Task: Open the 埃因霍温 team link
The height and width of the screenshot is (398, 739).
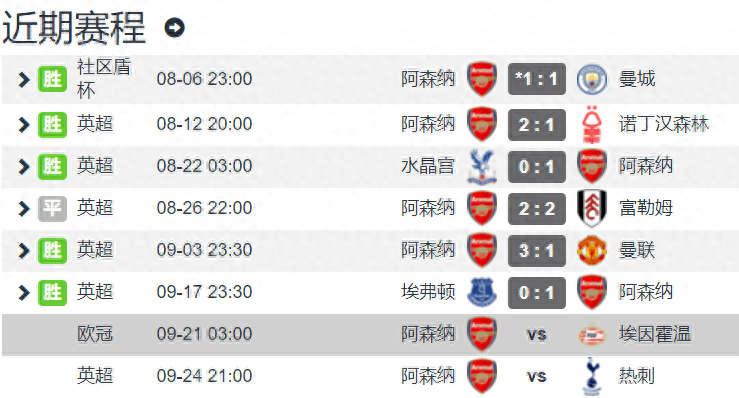Action: pos(655,334)
